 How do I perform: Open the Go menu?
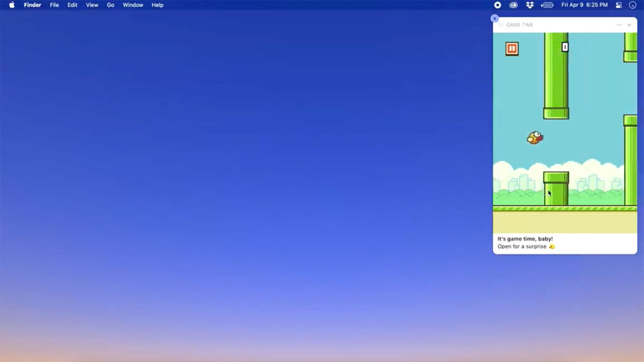coord(110,5)
